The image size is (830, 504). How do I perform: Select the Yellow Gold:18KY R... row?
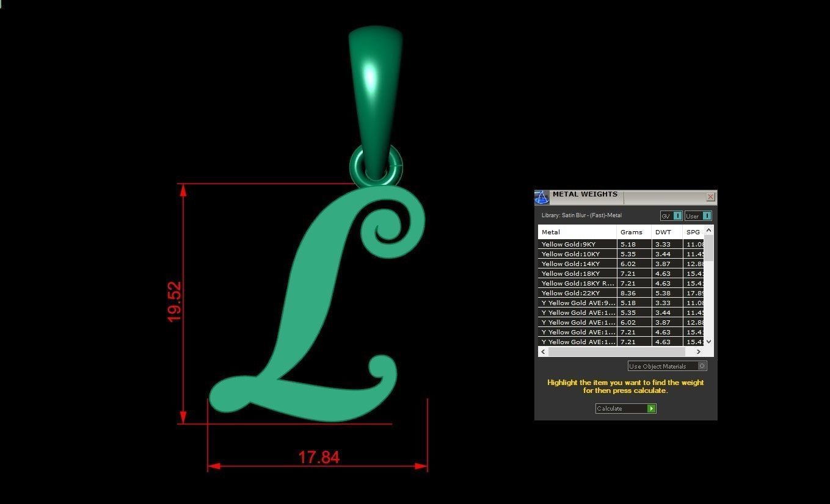tap(621, 283)
